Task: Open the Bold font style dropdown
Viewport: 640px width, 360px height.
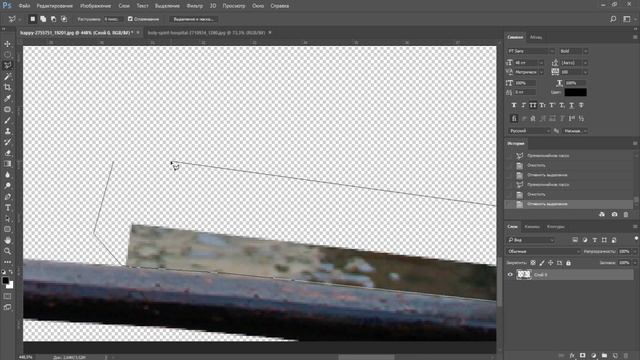Action: [573, 51]
